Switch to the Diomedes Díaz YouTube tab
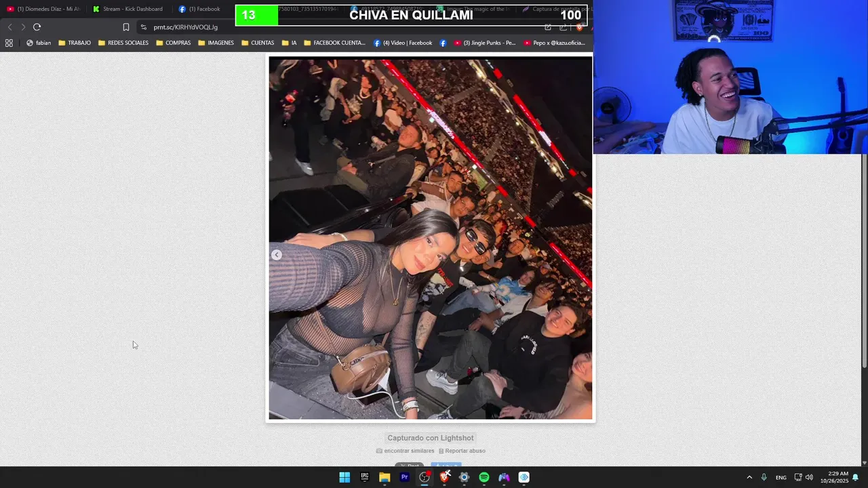This screenshot has width=868, height=488. [44, 9]
